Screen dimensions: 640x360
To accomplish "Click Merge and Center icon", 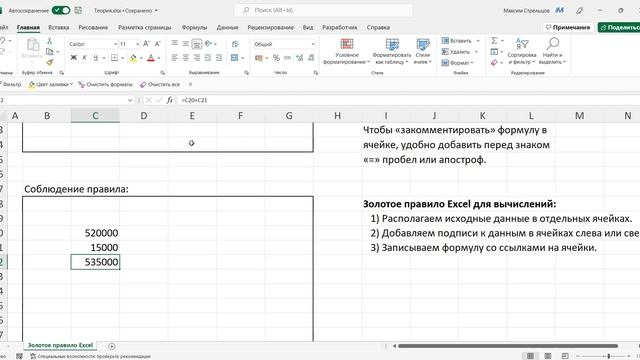I will point(234,58).
